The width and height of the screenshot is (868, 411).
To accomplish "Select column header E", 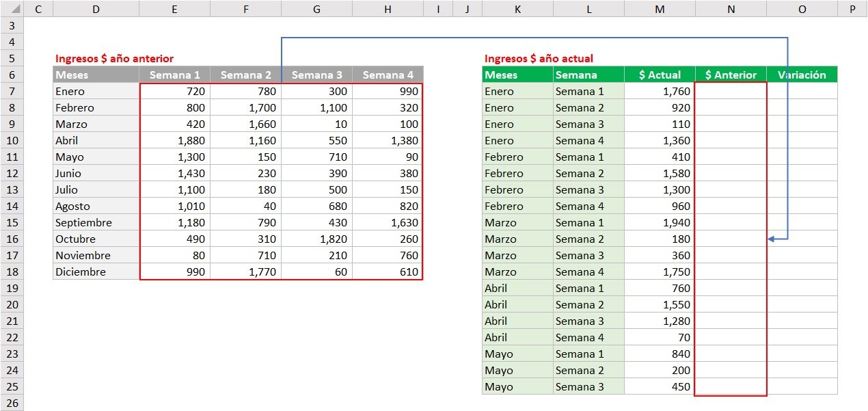I will (175, 9).
